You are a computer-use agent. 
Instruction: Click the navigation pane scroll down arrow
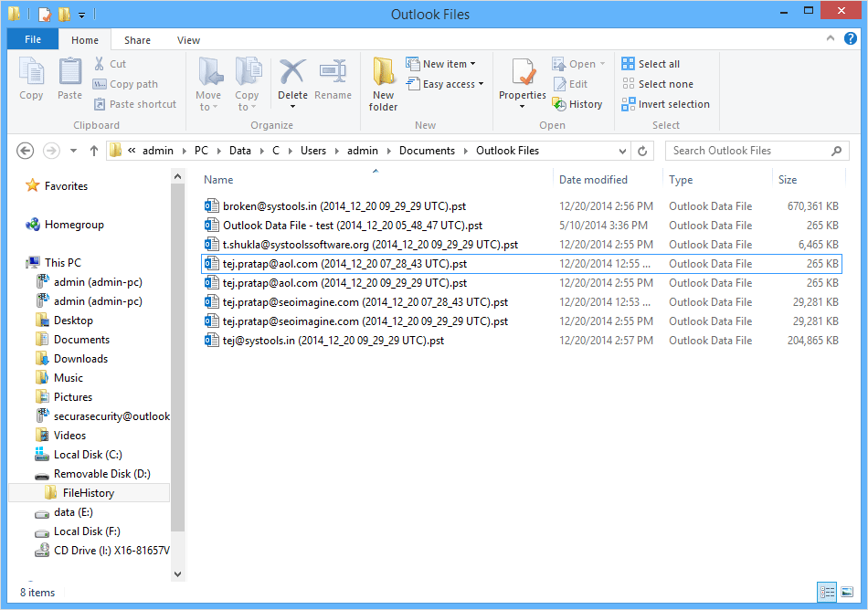tap(177, 574)
